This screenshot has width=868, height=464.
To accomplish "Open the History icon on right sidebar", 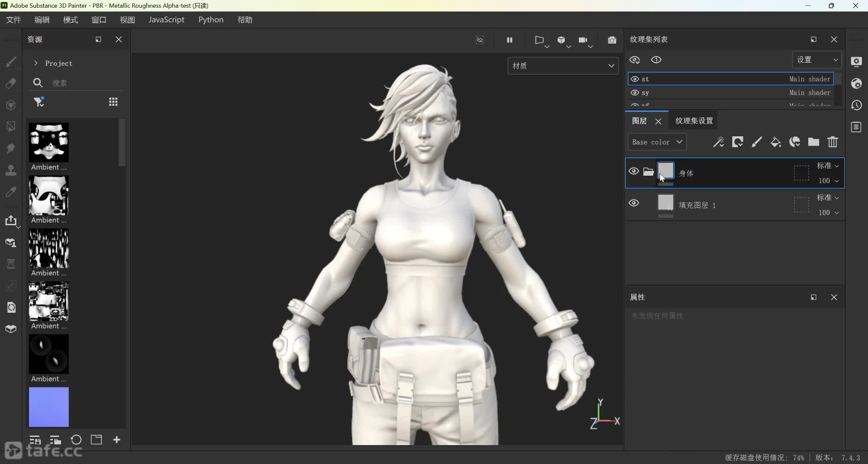I will [856, 105].
